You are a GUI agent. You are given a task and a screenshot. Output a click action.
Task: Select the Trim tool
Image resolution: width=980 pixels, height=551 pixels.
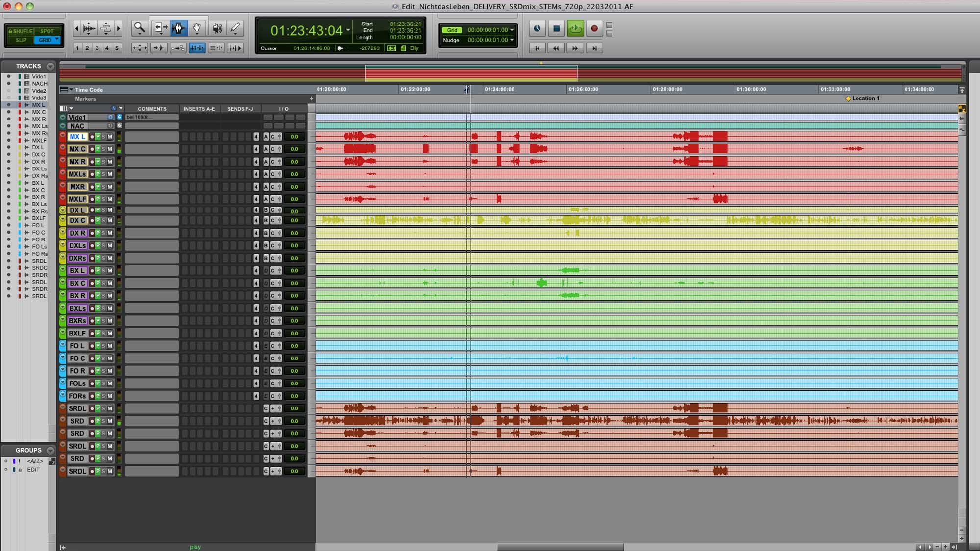click(160, 28)
